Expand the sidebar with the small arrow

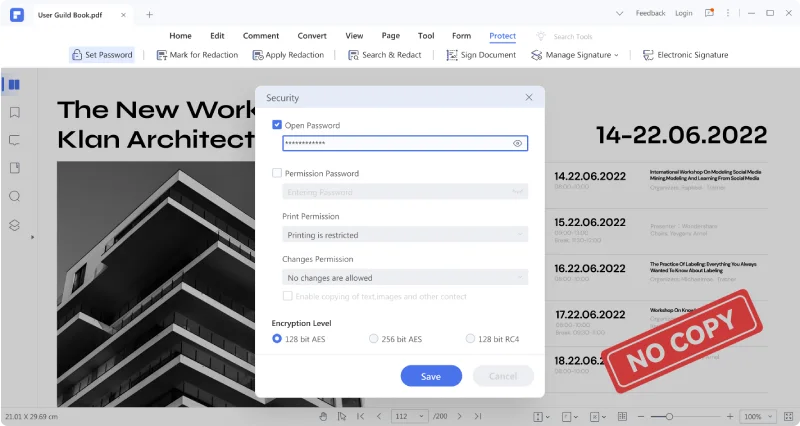(x=32, y=237)
